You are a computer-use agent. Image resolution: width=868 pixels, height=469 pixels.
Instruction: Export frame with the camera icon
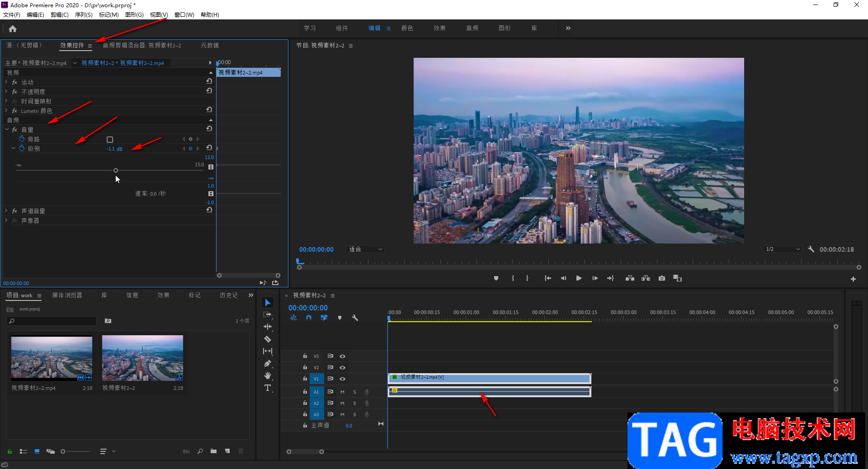[x=662, y=278]
